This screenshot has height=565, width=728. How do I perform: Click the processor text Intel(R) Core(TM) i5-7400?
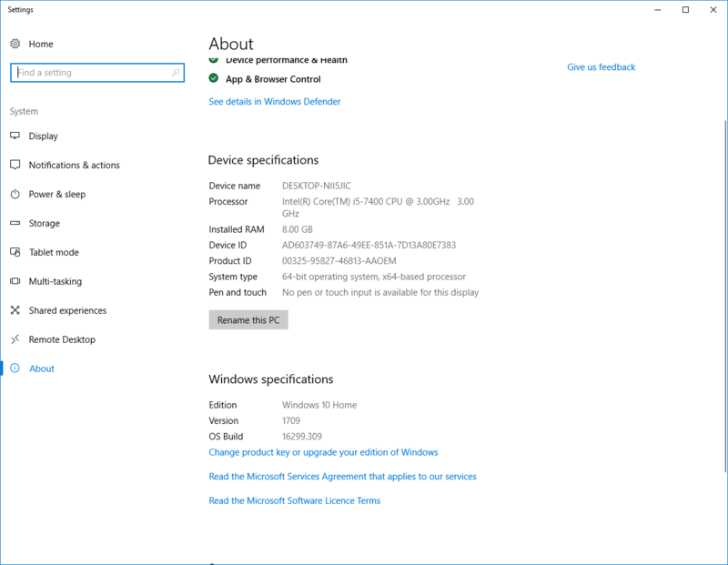click(378, 207)
